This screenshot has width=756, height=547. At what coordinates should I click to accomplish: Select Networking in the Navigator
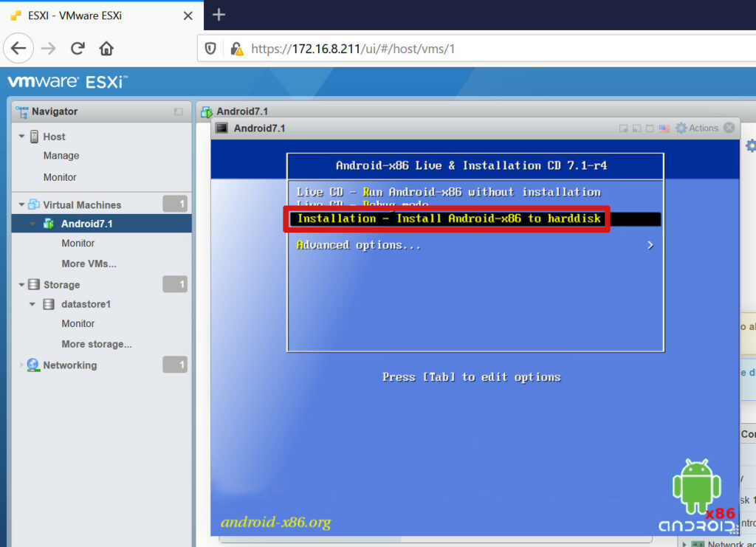pyautogui.click(x=70, y=365)
